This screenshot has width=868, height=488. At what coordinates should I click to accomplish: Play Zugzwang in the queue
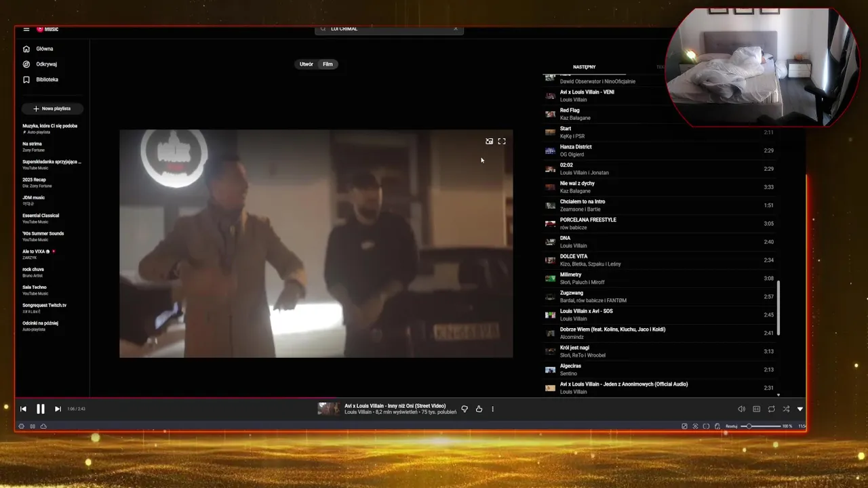point(659,297)
